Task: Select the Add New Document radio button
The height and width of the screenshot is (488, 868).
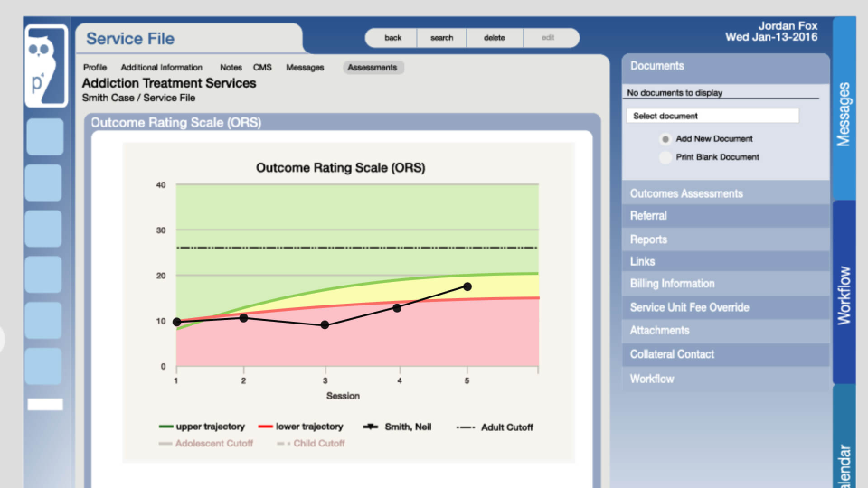Action: click(x=665, y=139)
